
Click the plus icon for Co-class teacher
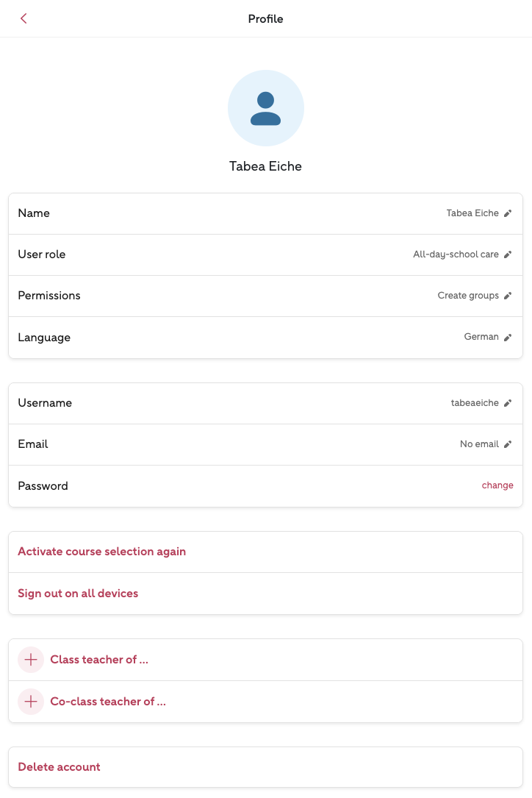pos(31,702)
